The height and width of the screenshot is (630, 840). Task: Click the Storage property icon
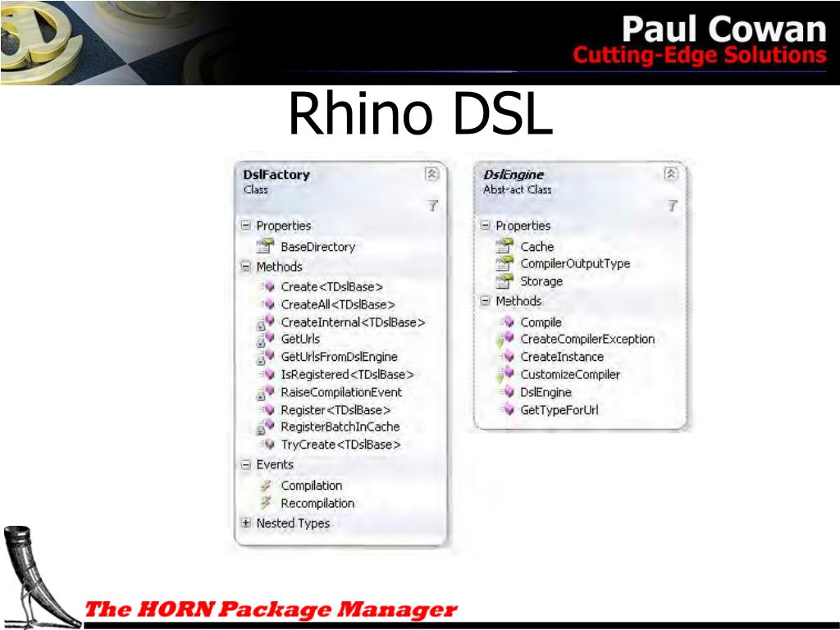(x=504, y=281)
